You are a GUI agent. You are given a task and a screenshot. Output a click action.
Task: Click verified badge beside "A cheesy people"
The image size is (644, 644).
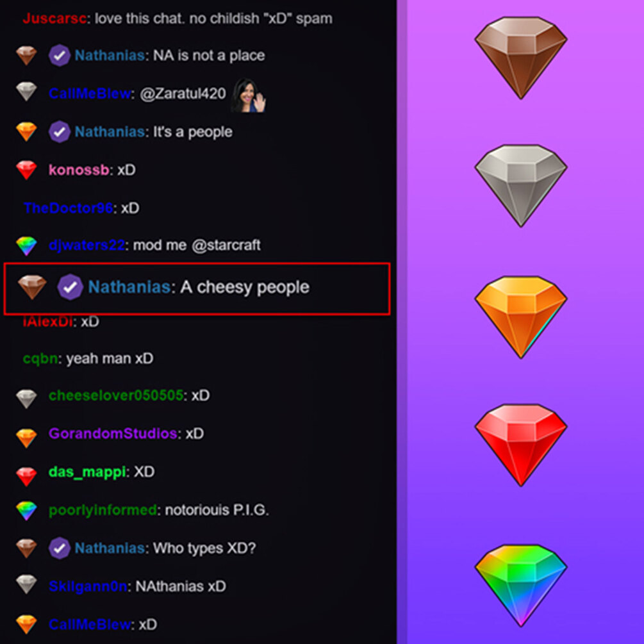click(70, 286)
